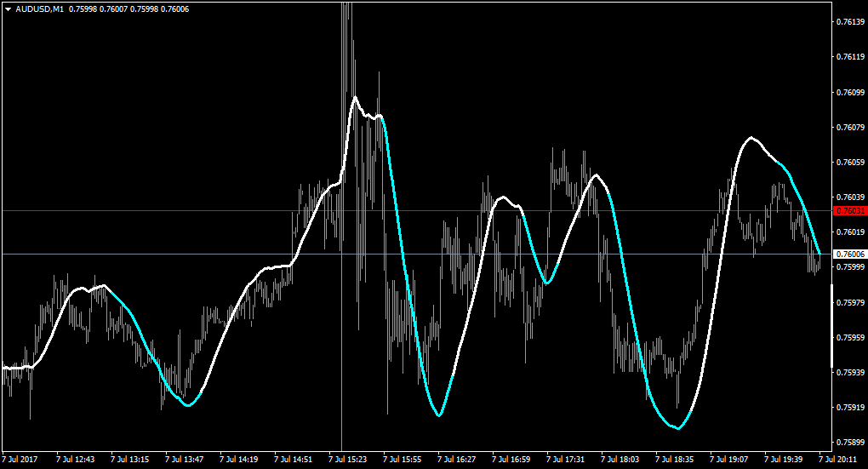Select the cyan indicator trough near 18:35
Image resolution: width=868 pixels, height=469 pixels.
pyautogui.click(x=678, y=427)
